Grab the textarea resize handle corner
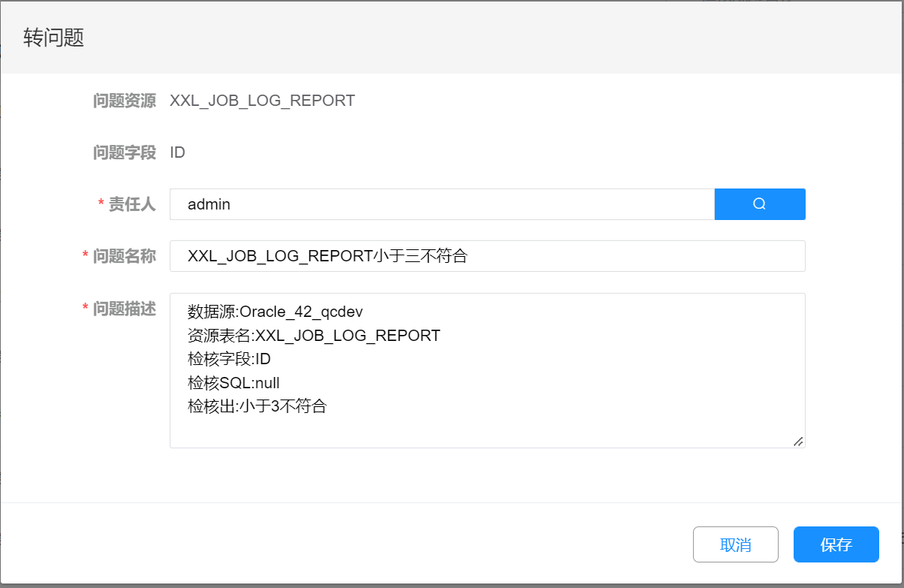 (x=798, y=442)
